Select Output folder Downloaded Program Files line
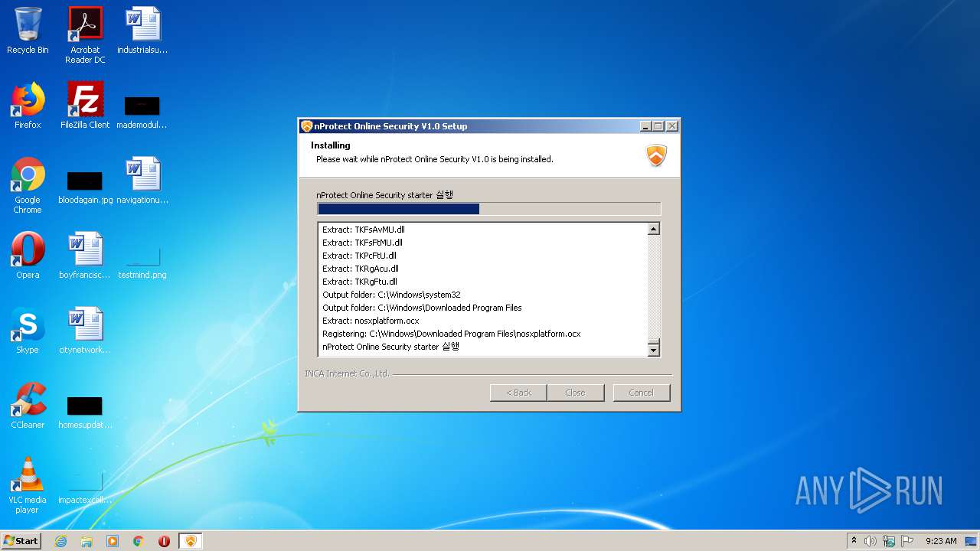 pos(422,308)
